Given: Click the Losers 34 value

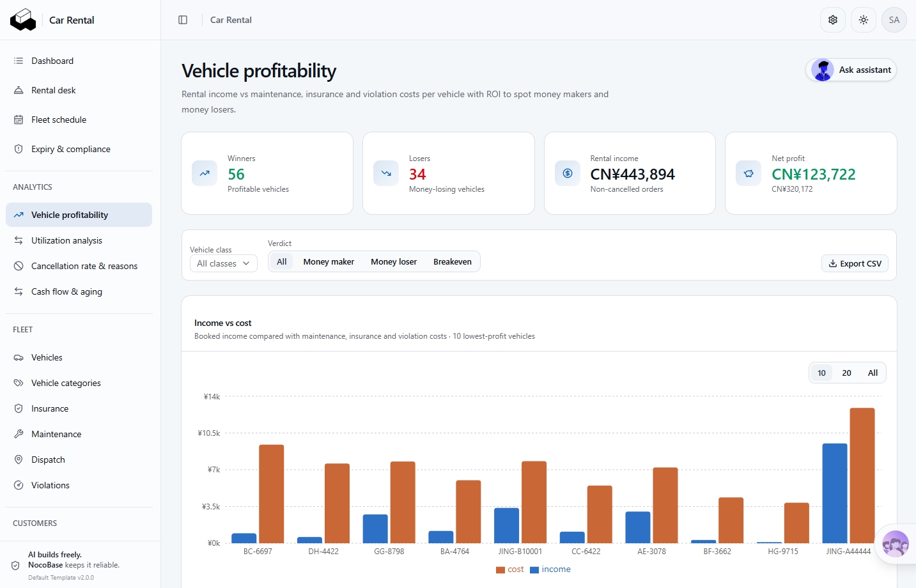Looking at the screenshot, I should click(417, 174).
